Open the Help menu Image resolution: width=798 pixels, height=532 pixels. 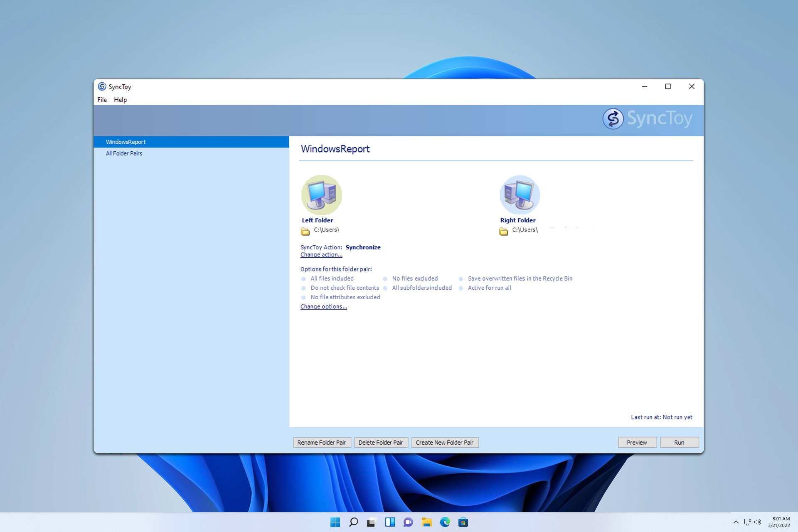coord(120,99)
